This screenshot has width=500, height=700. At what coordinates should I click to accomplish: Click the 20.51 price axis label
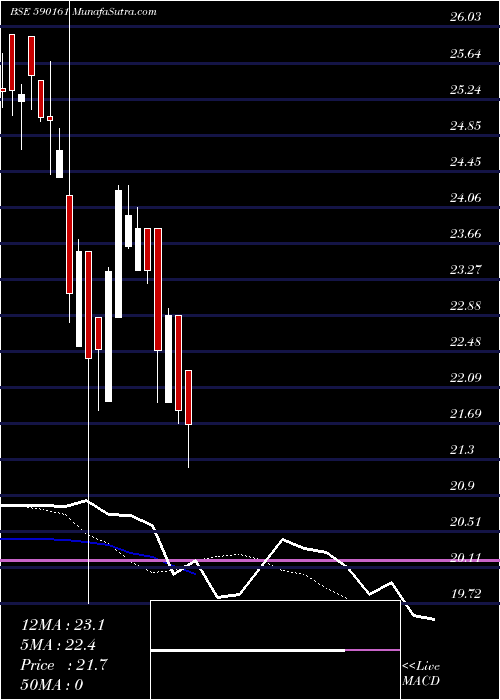(466, 522)
